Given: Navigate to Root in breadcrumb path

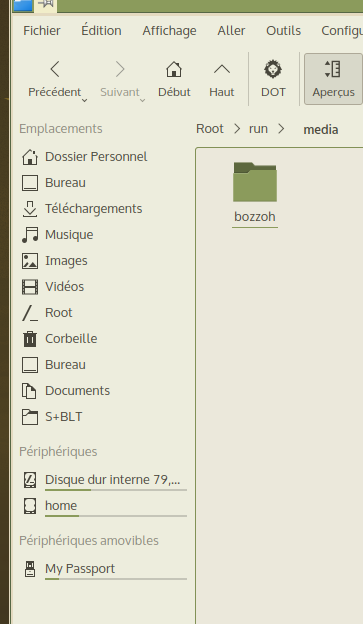Looking at the screenshot, I should pyautogui.click(x=210, y=129).
